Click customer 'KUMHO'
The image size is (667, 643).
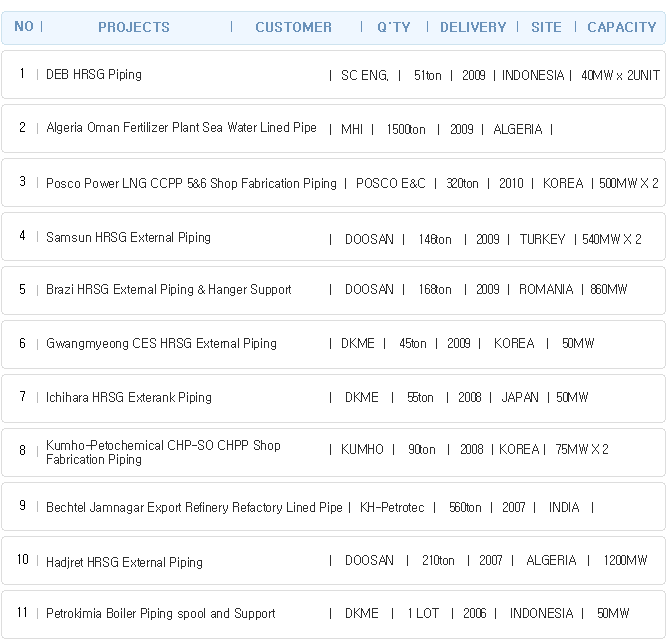coord(362,450)
